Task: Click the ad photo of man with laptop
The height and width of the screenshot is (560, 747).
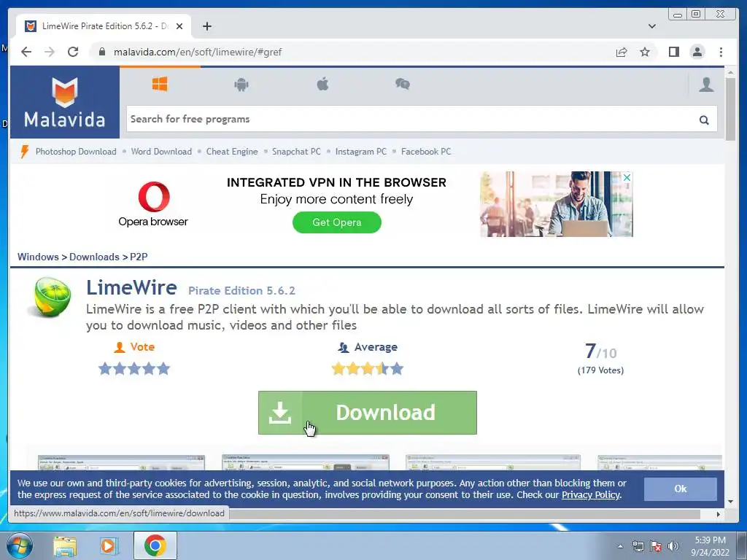Action: tap(557, 204)
